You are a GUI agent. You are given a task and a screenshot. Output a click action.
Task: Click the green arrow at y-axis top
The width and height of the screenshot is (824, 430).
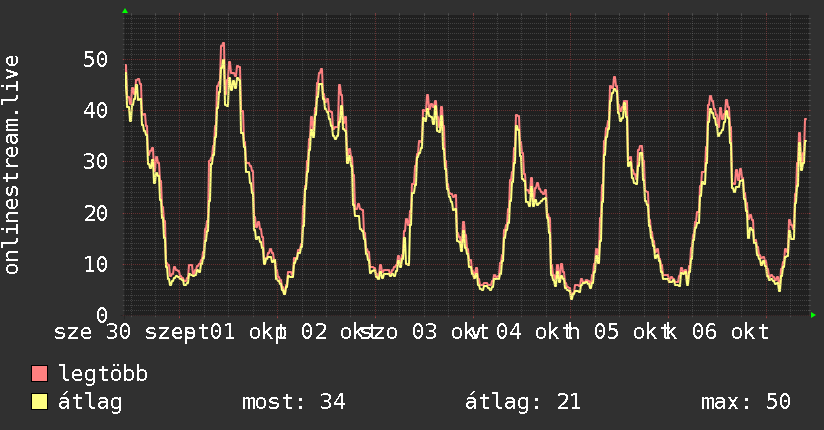tap(125, 11)
